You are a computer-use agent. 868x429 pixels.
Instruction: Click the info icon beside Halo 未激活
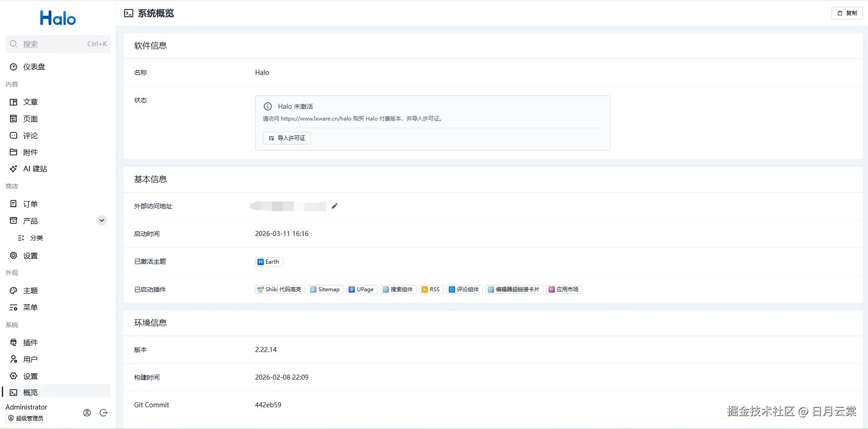pyautogui.click(x=268, y=106)
